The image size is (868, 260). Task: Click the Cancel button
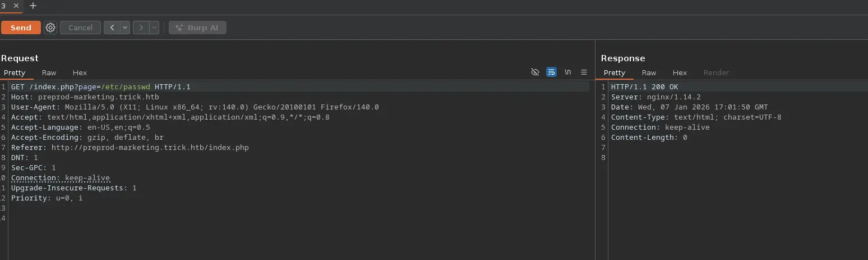[80, 28]
